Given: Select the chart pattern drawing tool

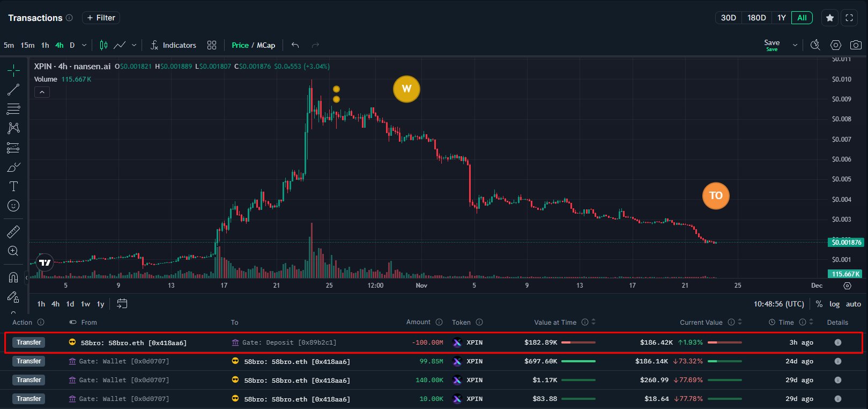Looking at the screenshot, I should pos(13,128).
